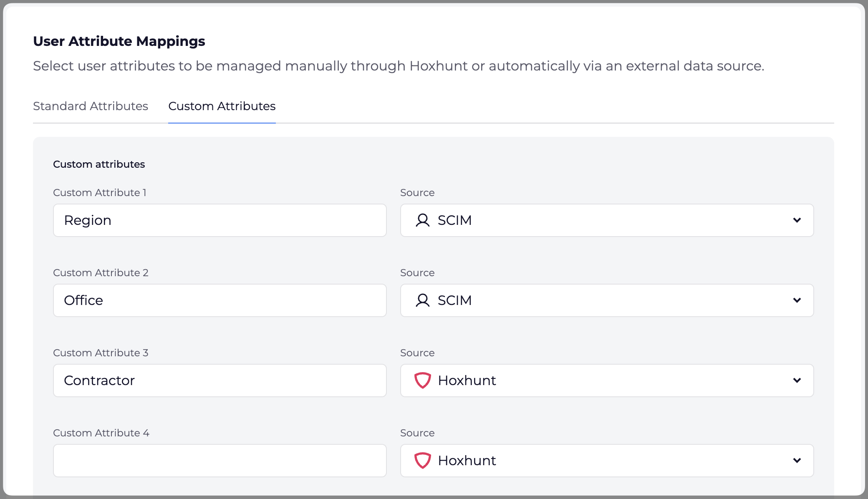Screen dimensions: 868x499
Task: Switch to the Standard Attributes tab
Action: point(91,106)
